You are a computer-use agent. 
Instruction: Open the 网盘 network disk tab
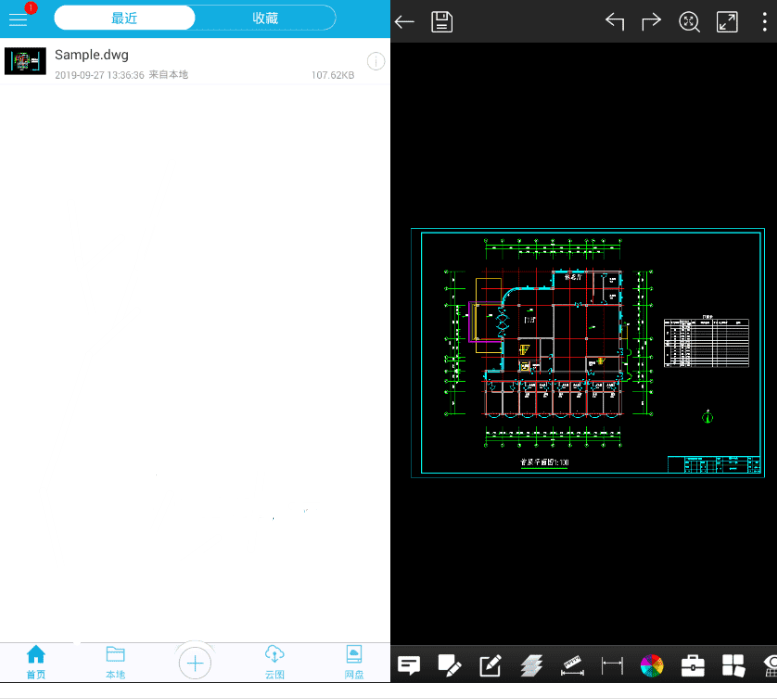tap(354, 661)
